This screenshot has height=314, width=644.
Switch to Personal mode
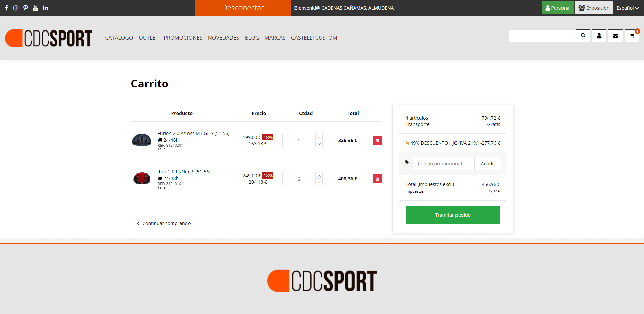558,8
